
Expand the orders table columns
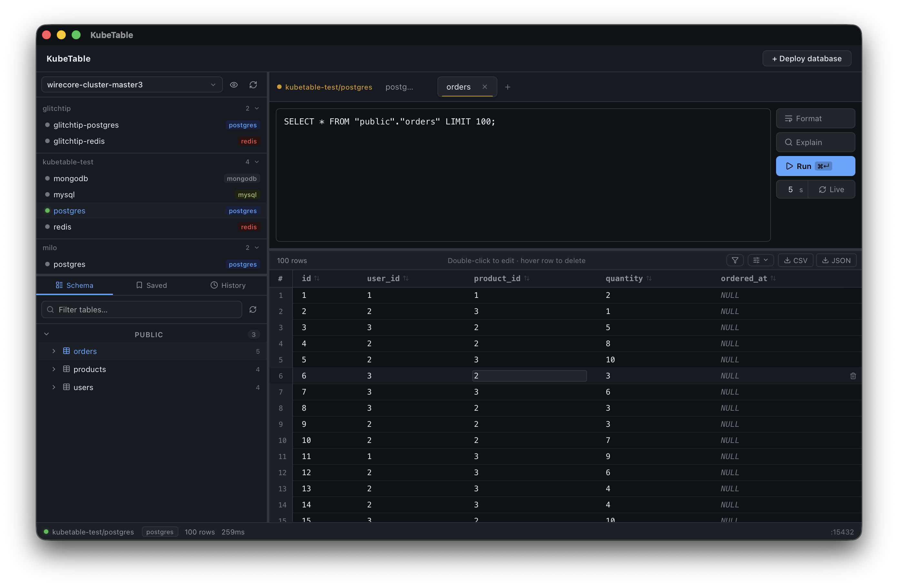(54, 351)
